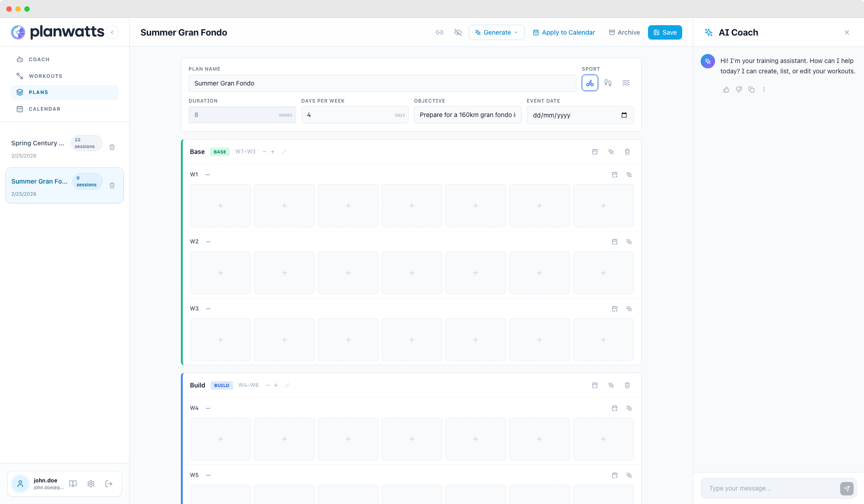Collapse week W2 row

click(208, 242)
